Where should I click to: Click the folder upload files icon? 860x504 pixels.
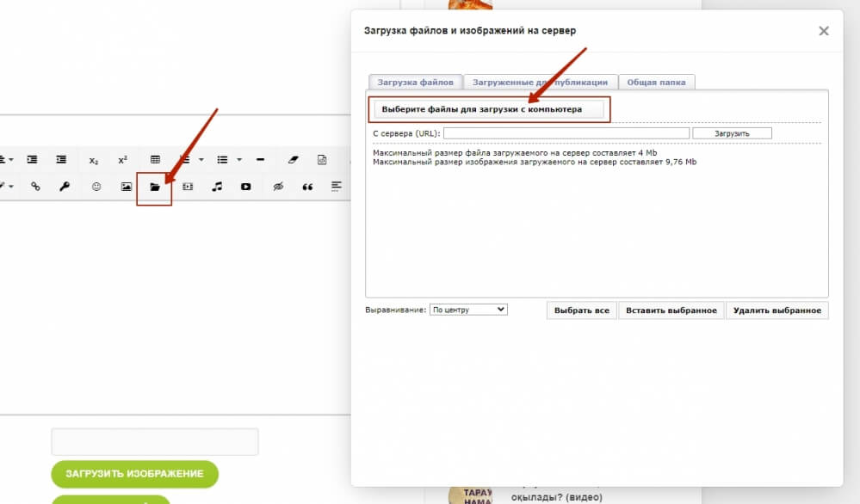(155, 187)
